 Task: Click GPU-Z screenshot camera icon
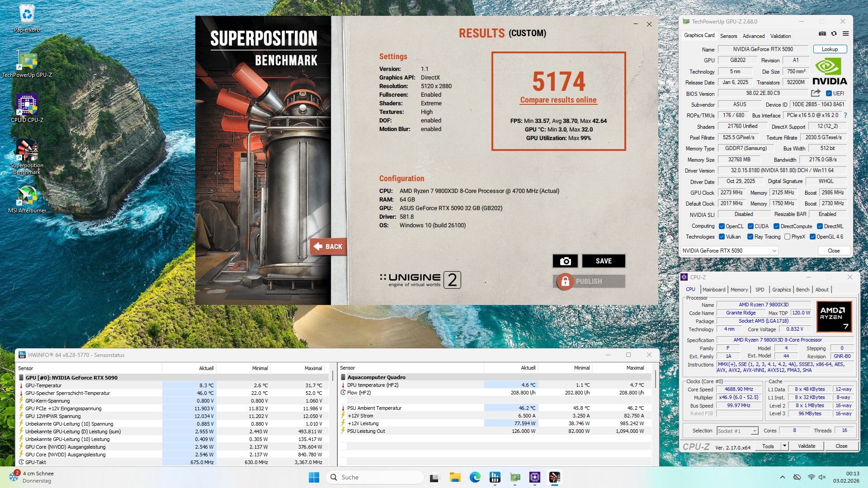822,34
